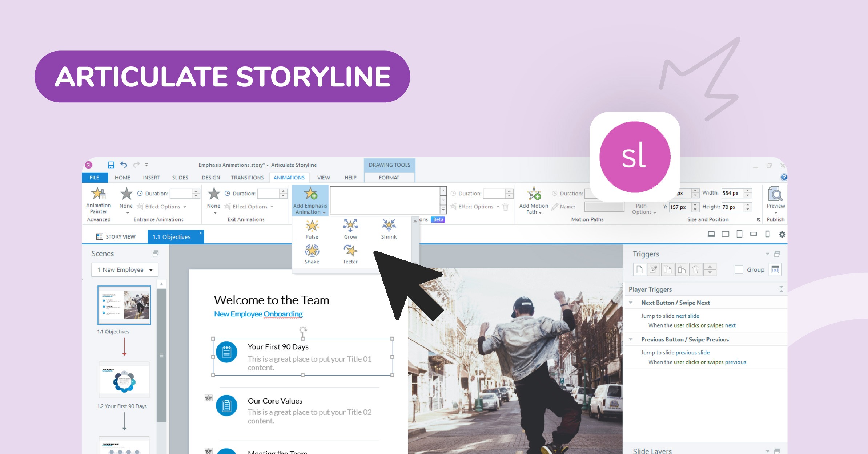
Task: Switch to tablet portrait preview
Action: (x=739, y=234)
